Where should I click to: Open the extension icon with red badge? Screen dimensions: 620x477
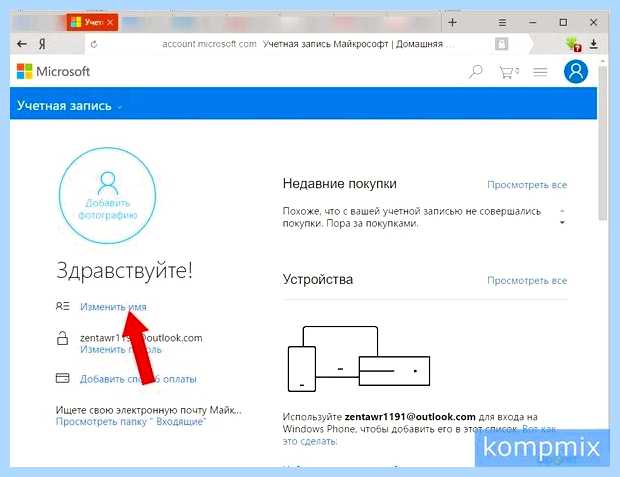coord(573,44)
